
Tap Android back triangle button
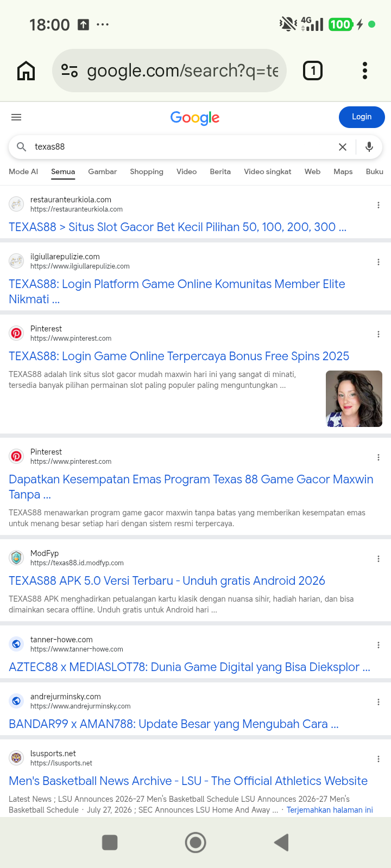[281, 843]
